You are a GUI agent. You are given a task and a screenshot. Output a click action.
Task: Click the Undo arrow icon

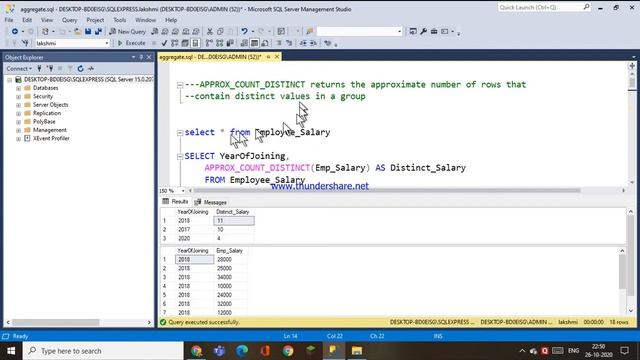(x=244, y=31)
